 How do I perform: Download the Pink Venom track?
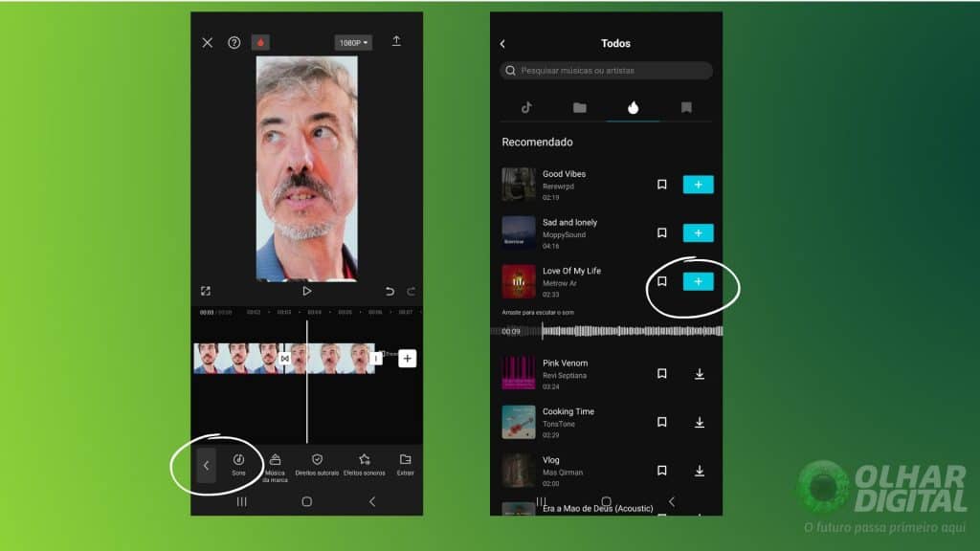click(x=700, y=374)
